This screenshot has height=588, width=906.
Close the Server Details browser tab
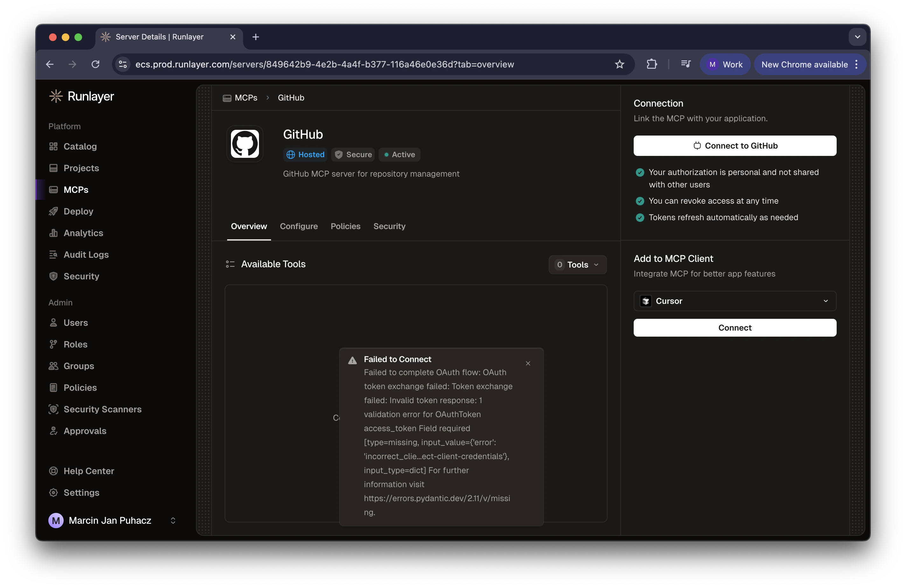pyautogui.click(x=233, y=37)
